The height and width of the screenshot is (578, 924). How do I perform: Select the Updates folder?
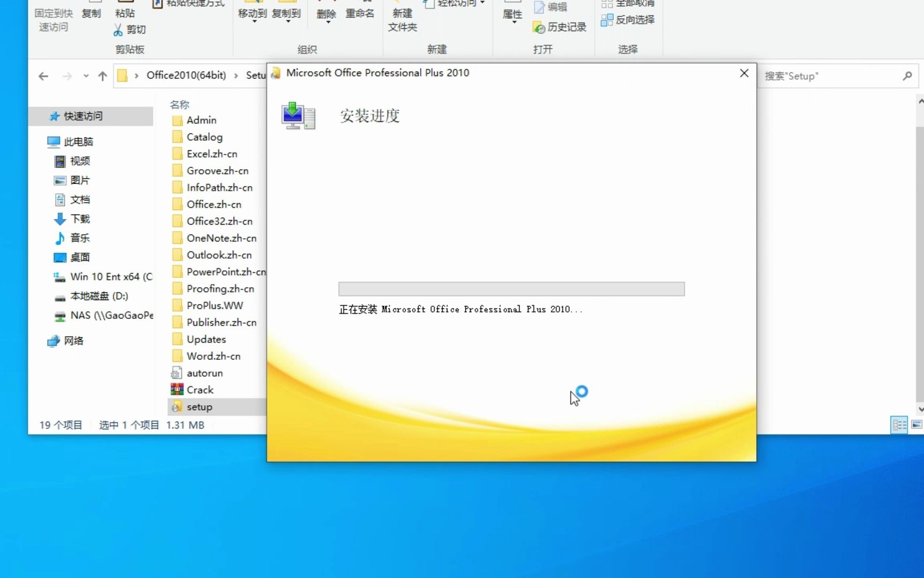click(x=199, y=339)
